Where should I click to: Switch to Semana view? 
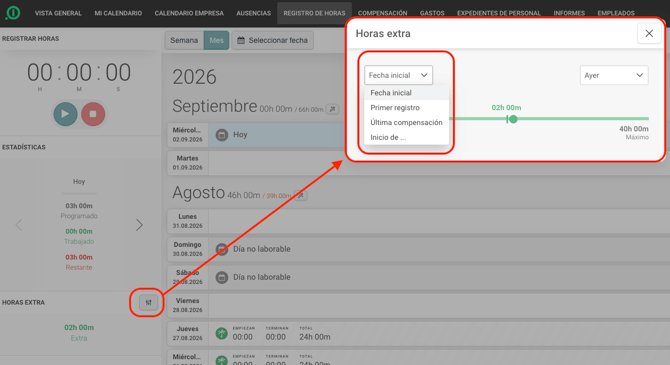pyautogui.click(x=184, y=41)
